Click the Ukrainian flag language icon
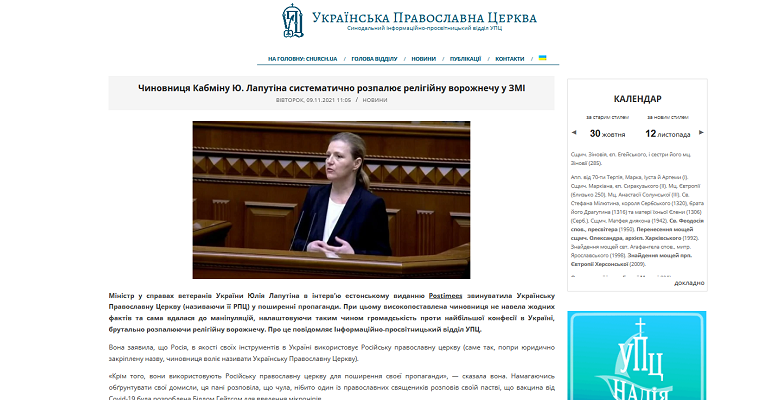This screenshot has height=400, width=772. (x=543, y=58)
